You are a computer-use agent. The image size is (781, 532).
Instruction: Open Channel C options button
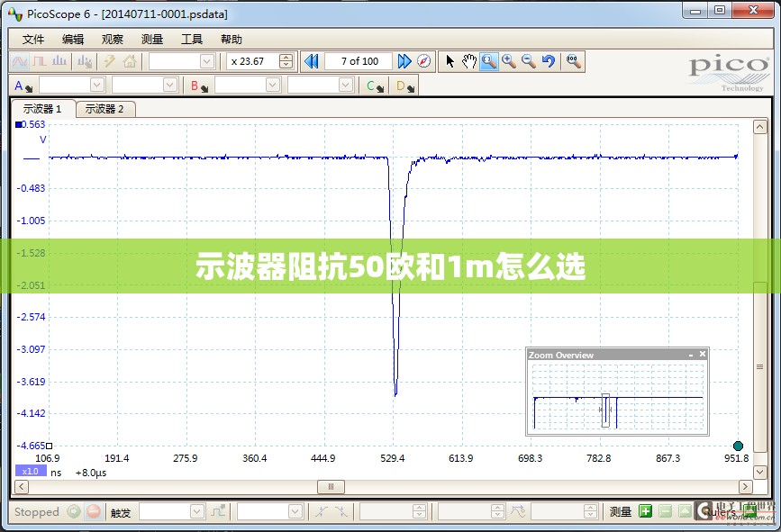[x=375, y=86]
